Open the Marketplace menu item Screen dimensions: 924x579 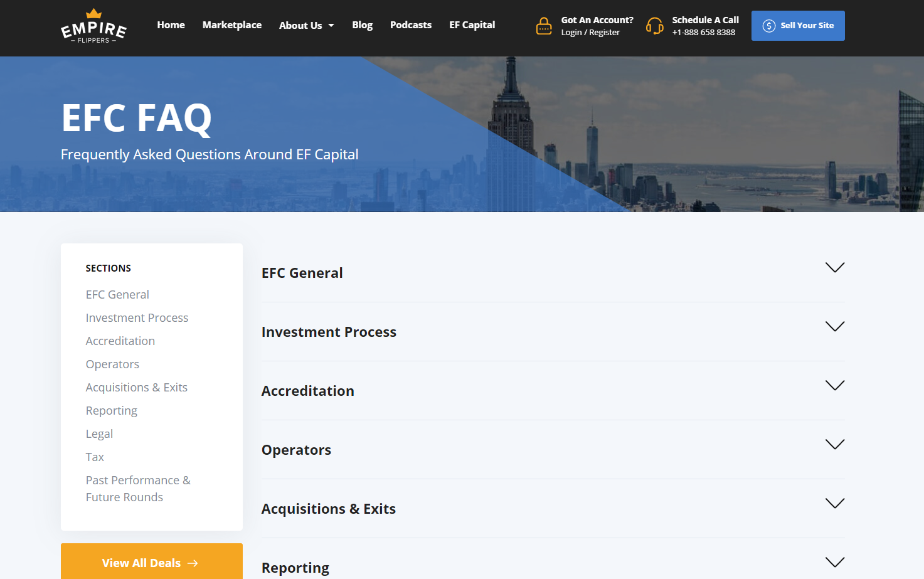(232, 25)
